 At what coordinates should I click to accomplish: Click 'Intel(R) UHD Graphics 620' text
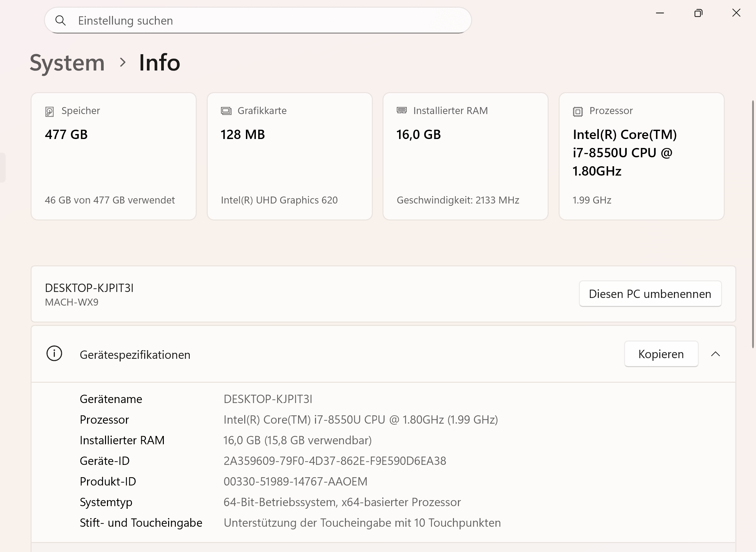(x=279, y=200)
